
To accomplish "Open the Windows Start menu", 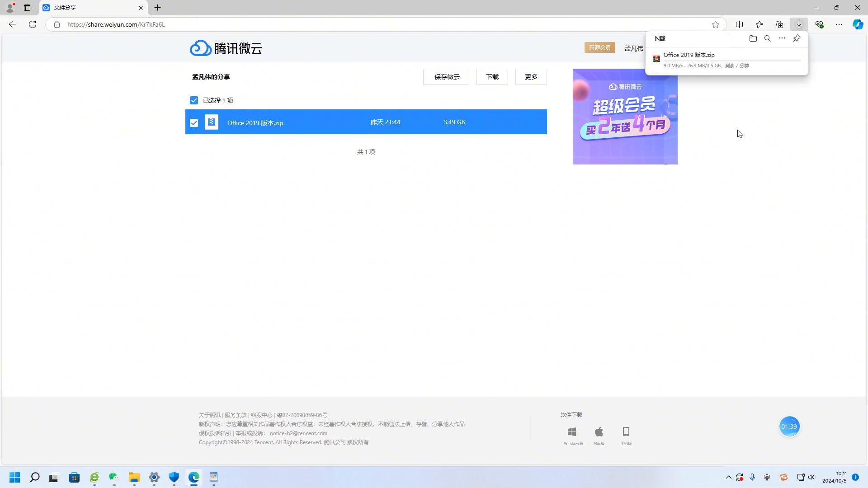I will 14,477.
